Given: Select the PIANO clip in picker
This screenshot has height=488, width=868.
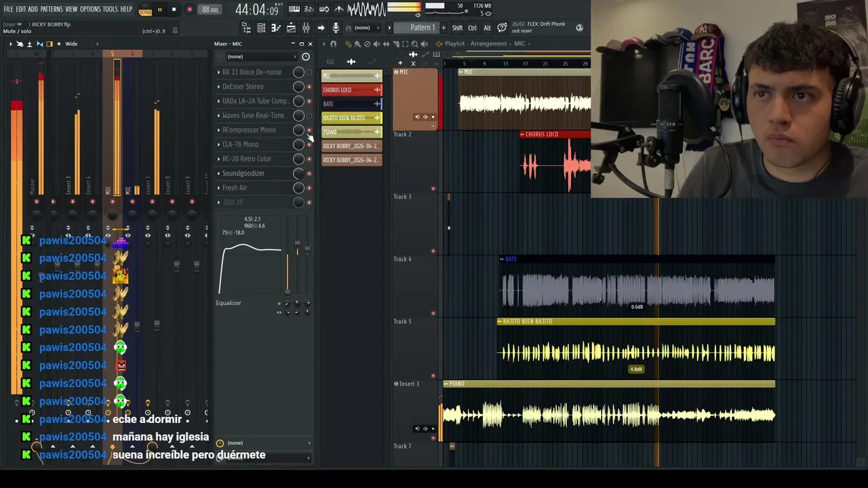Looking at the screenshot, I should click(x=351, y=131).
